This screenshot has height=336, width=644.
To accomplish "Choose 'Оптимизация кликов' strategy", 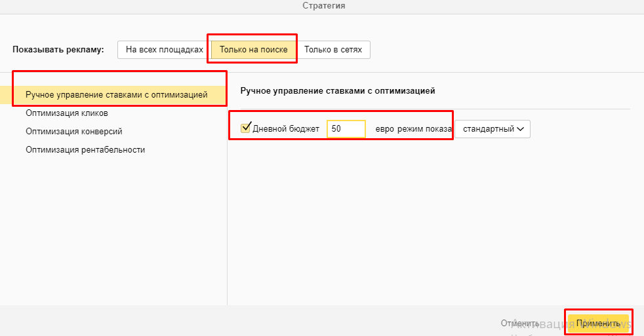I will pos(67,113).
